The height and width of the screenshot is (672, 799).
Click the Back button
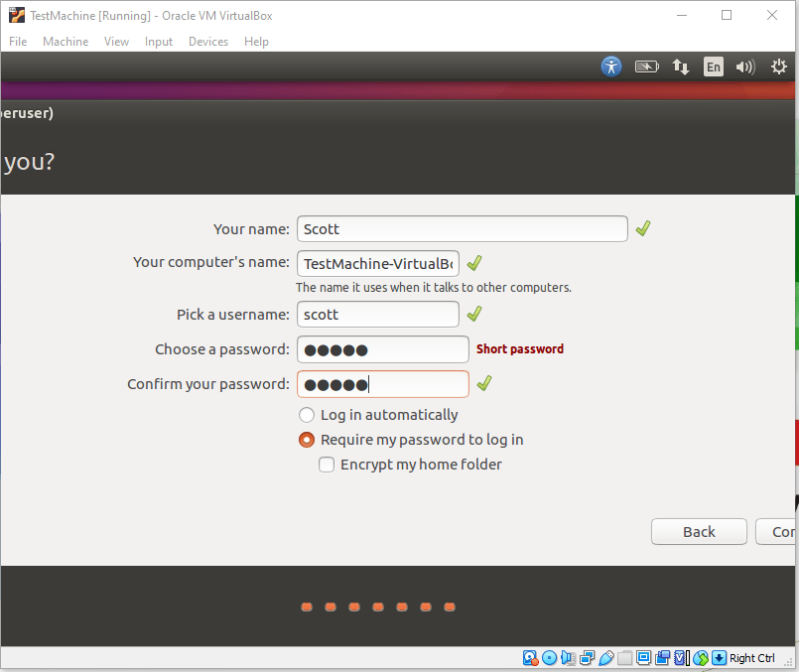[699, 532]
